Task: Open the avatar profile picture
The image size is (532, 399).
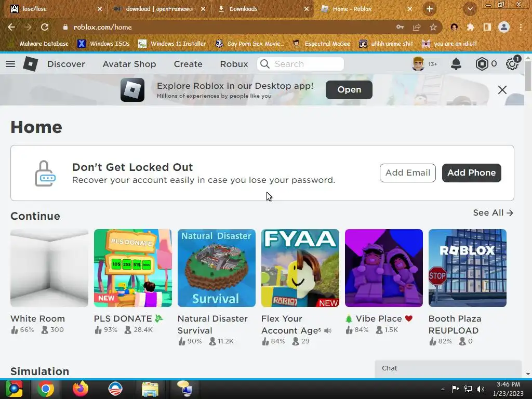Action: click(418, 64)
